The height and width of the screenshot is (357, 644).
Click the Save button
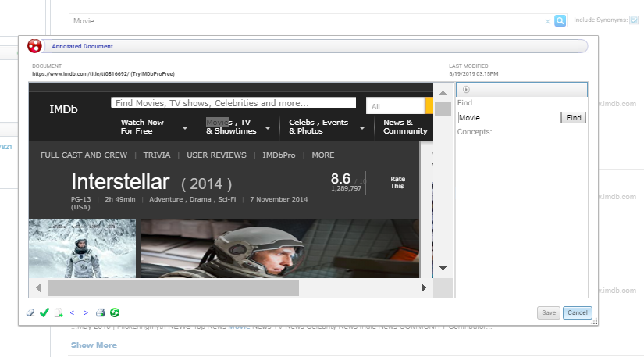(x=548, y=312)
